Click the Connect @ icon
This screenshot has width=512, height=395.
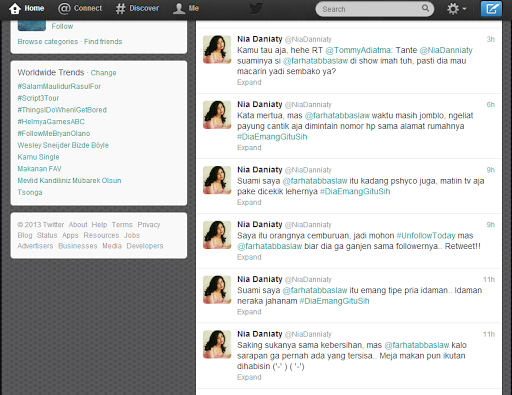(x=64, y=9)
